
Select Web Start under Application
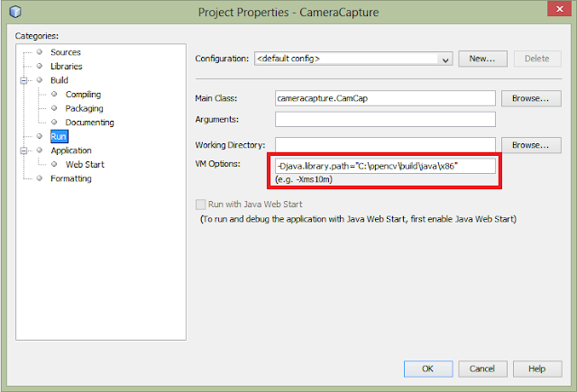click(x=86, y=164)
